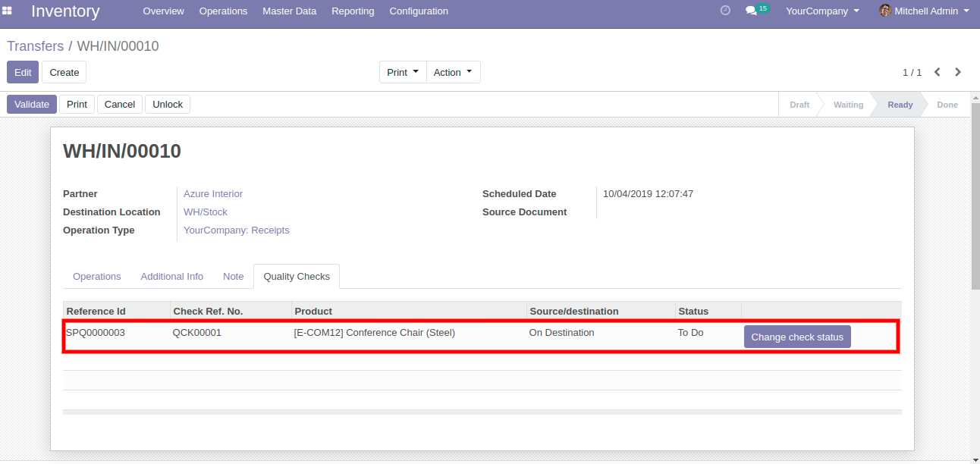Open the conversations chat icon
The image size is (980, 464).
click(751, 11)
